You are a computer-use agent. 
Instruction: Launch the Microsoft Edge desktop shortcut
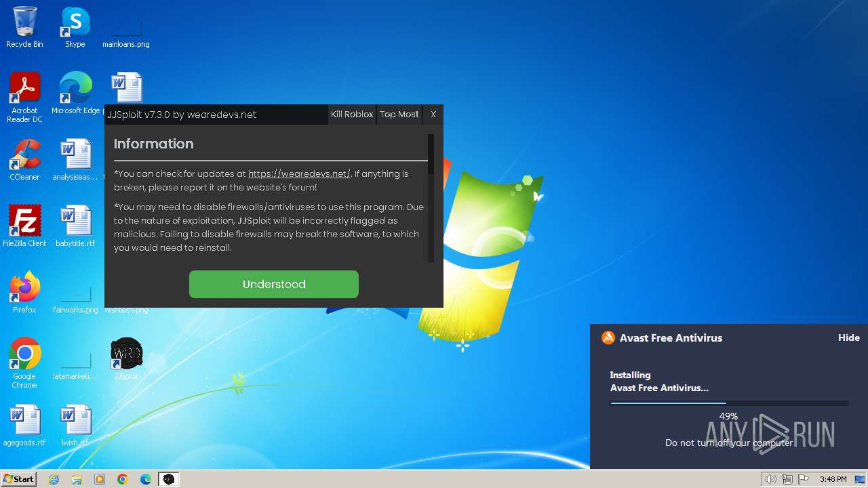(x=75, y=93)
